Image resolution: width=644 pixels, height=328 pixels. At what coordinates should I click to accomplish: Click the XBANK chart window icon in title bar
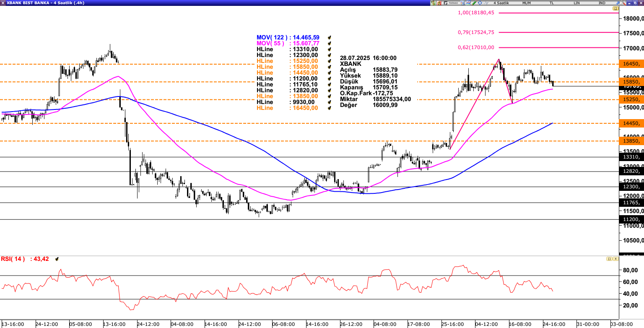tap(3, 3)
